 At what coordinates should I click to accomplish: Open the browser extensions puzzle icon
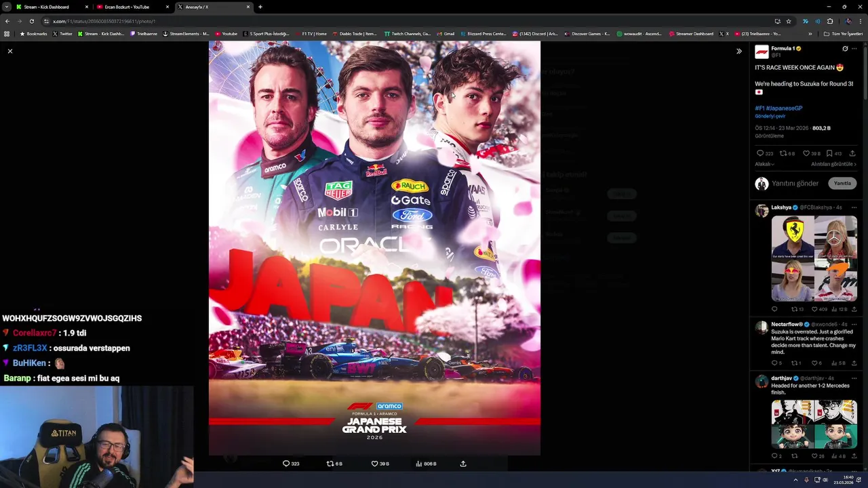pyautogui.click(x=830, y=21)
